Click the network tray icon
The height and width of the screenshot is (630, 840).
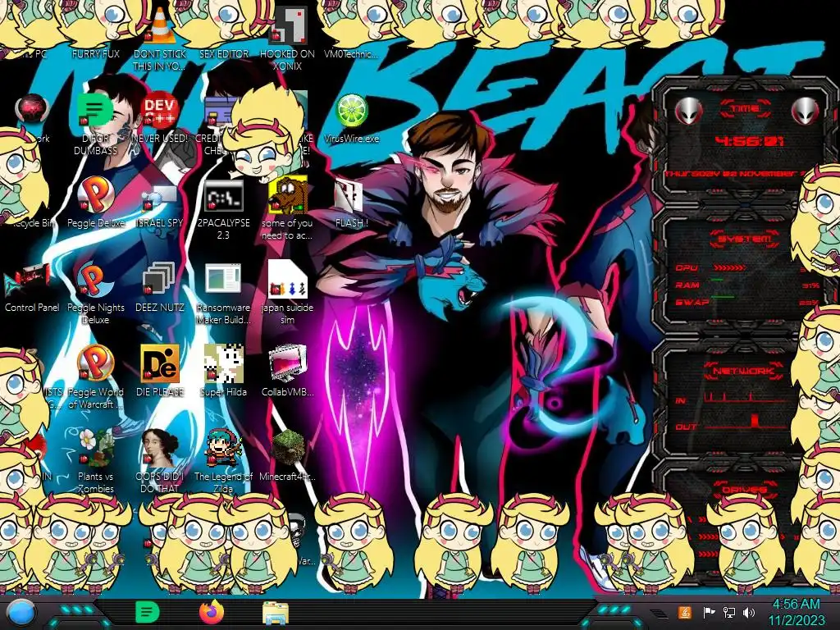728,612
